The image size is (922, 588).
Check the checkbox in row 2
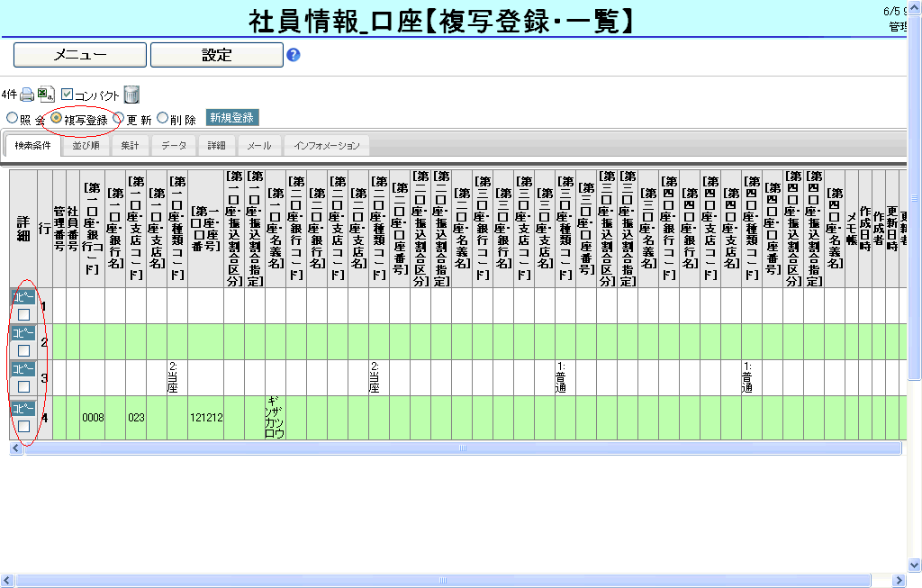(24, 349)
